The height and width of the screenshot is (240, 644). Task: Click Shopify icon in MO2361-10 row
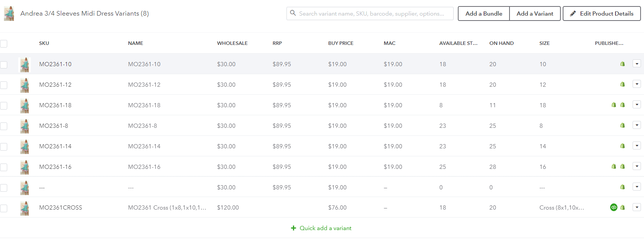tap(622, 64)
